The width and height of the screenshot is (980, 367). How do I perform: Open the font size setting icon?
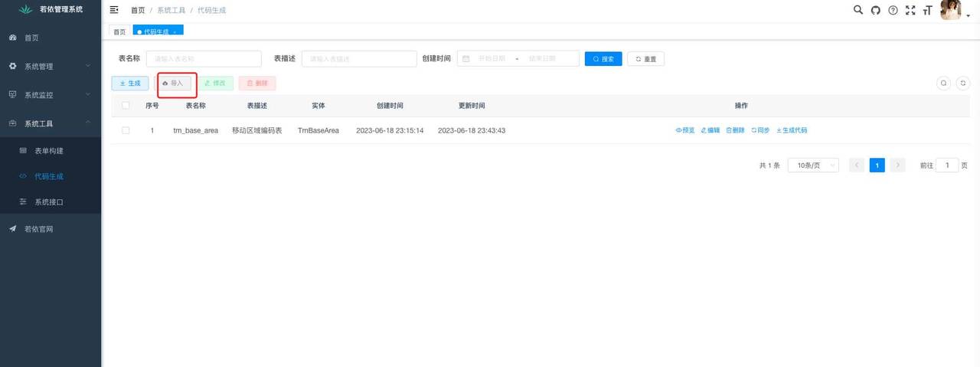pyautogui.click(x=928, y=10)
